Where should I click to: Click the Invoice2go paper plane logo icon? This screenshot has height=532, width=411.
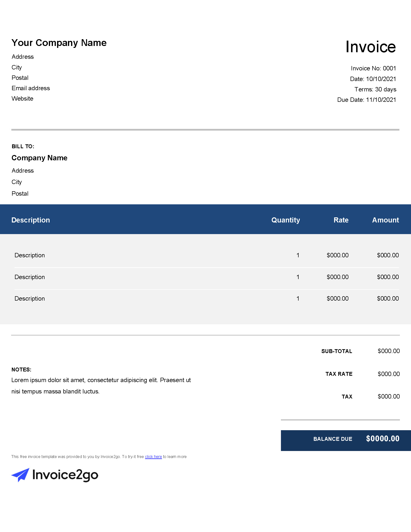21,474
